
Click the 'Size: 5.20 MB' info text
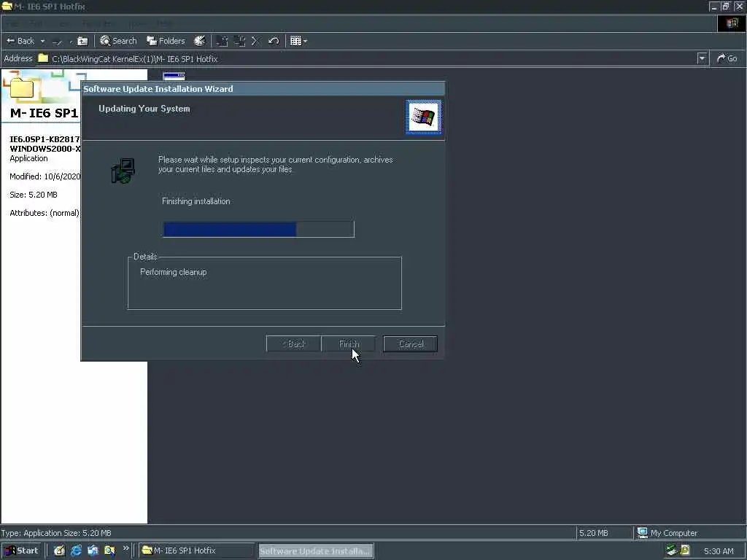[x=34, y=195]
